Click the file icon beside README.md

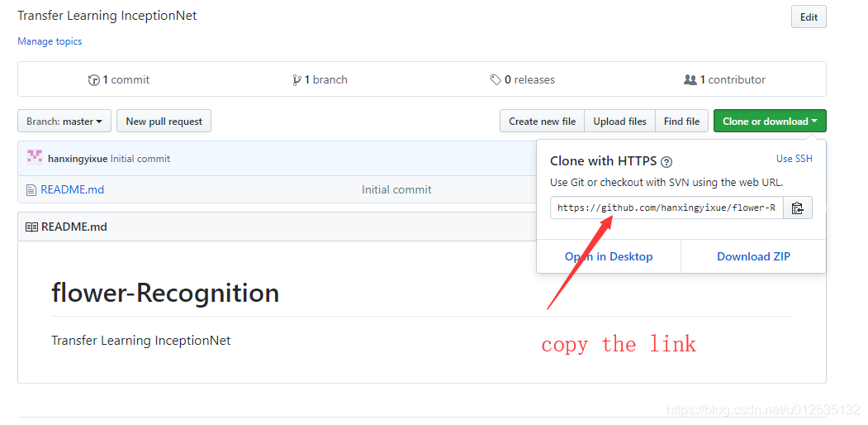(31, 190)
